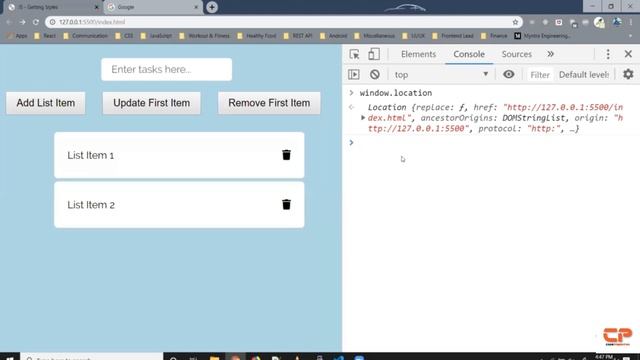Open the Miscellaneous bookmarks folder
The width and height of the screenshot is (640, 360).
pos(375,36)
